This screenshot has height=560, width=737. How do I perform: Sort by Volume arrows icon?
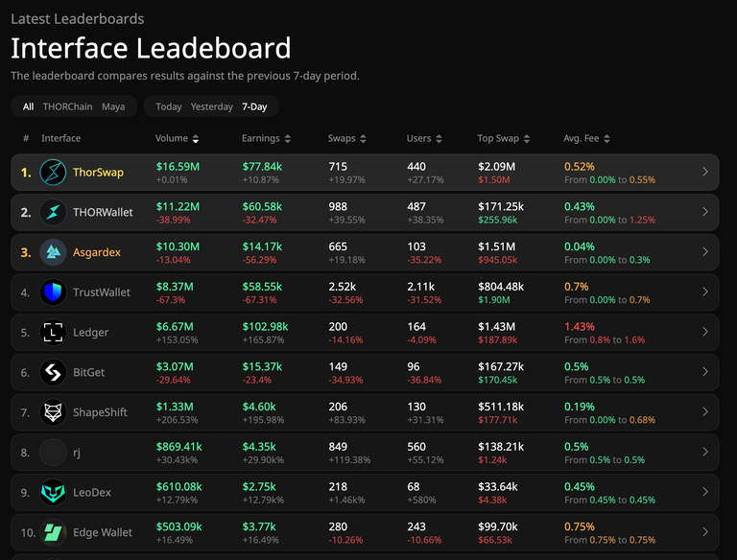(x=196, y=139)
